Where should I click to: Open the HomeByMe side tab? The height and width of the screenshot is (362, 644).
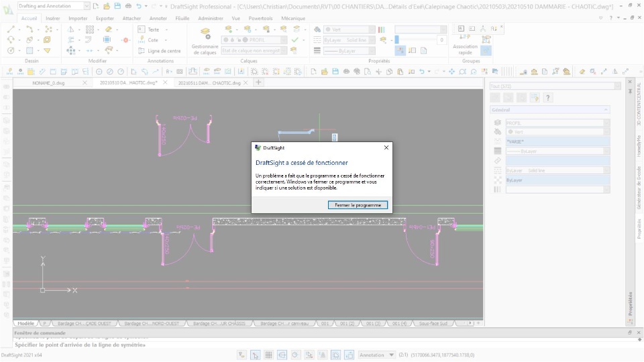pyautogui.click(x=639, y=145)
